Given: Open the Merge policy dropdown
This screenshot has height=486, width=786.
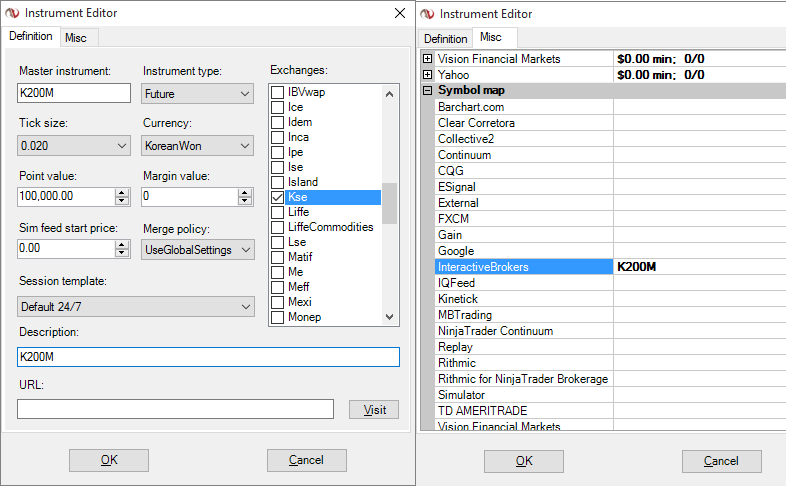Looking at the screenshot, I should [197, 249].
